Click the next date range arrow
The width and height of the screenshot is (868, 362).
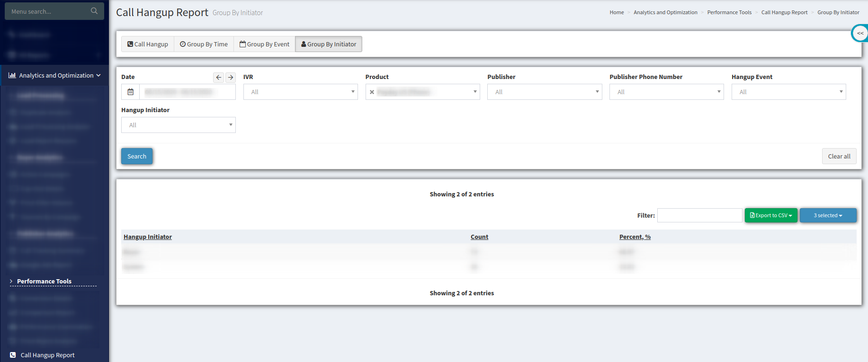(x=231, y=77)
